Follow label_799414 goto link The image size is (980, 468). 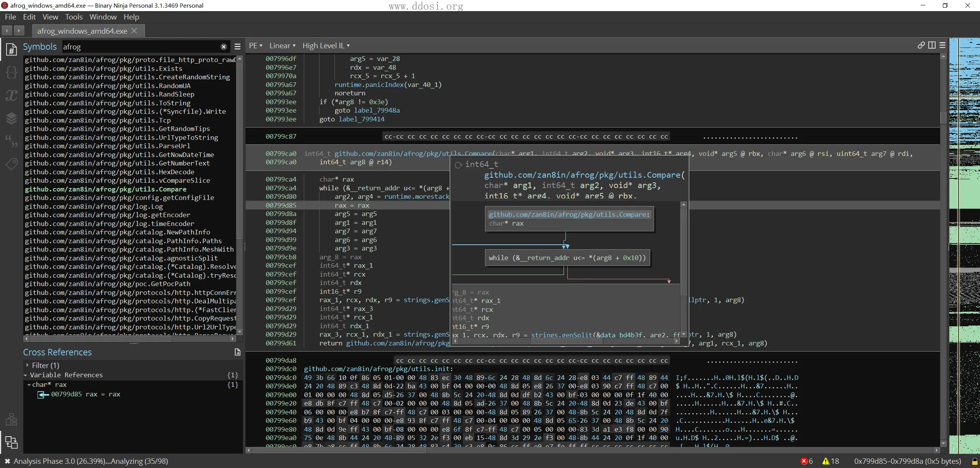point(361,119)
